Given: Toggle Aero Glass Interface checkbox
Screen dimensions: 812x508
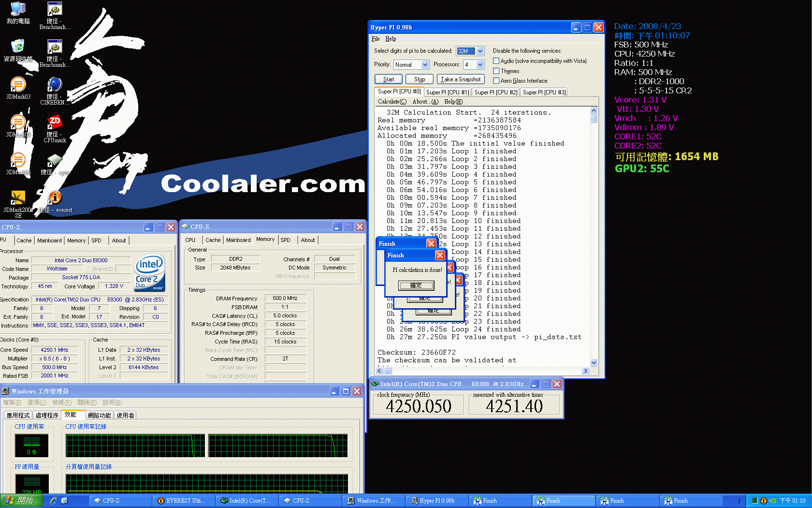Looking at the screenshot, I should 496,81.
